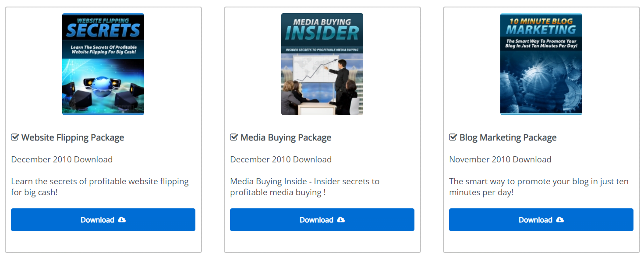Click the checkmark icon beside Website Flipping Package
This screenshot has width=644, height=260.
(x=15, y=137)
